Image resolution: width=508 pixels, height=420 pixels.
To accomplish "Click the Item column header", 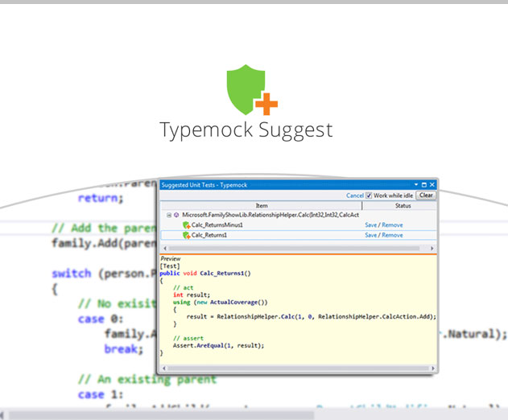I will 262,206.
